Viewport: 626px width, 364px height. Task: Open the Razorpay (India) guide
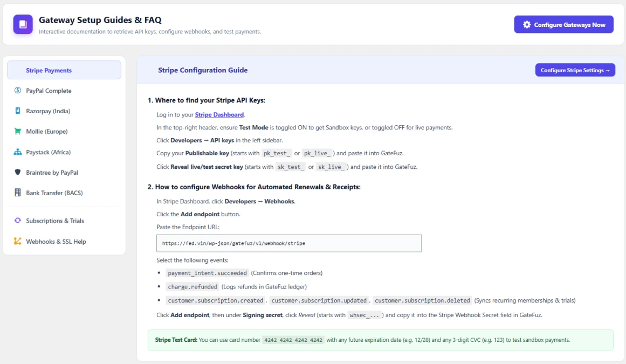tap(64, 111)
